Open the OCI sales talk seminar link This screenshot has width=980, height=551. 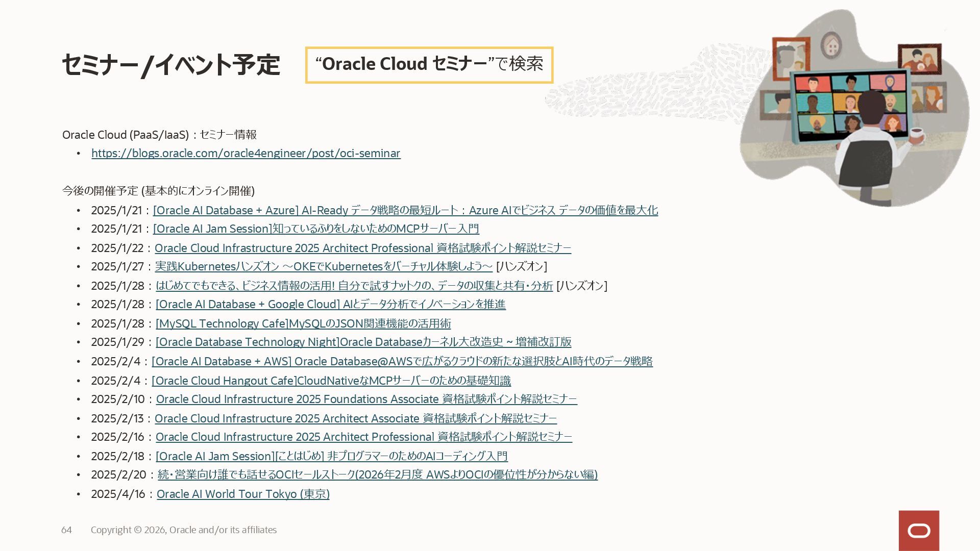pos(377,474)
